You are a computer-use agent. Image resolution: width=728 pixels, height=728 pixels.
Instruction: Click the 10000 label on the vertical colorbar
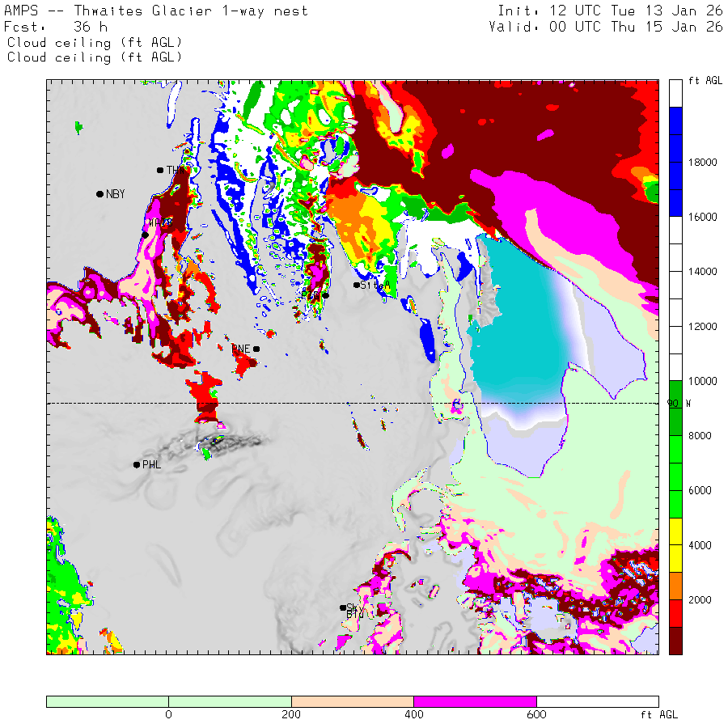(702, 381)
